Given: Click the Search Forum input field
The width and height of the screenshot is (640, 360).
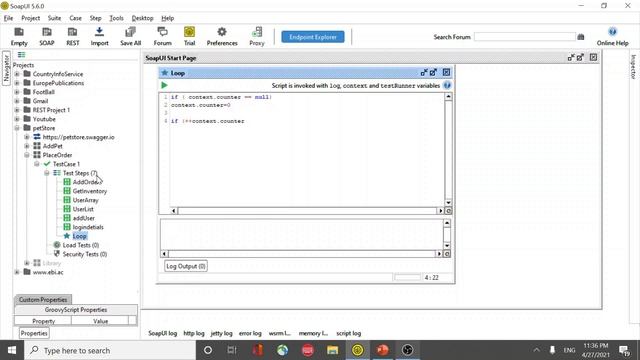Looking at the screenshot, I should (524, 37).
